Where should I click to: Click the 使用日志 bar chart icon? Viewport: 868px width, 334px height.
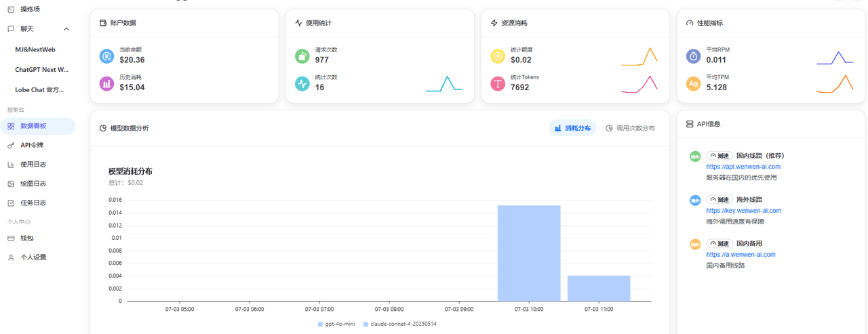click(x=11, y=165)
